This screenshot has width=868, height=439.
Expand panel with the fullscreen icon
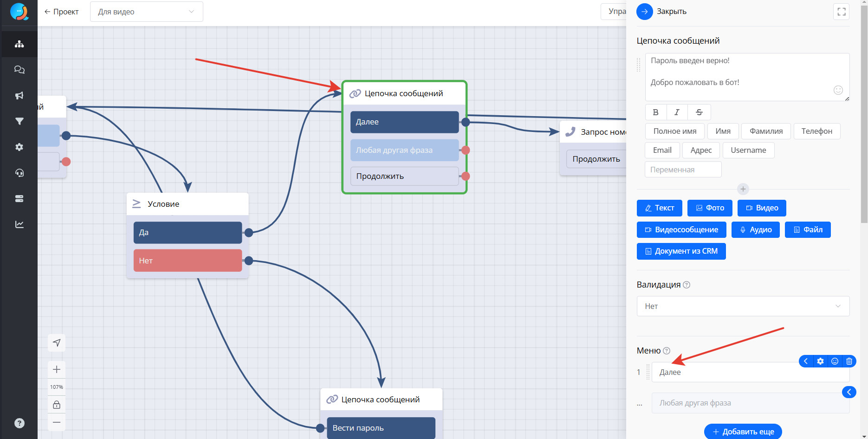[x=841, y=12]
